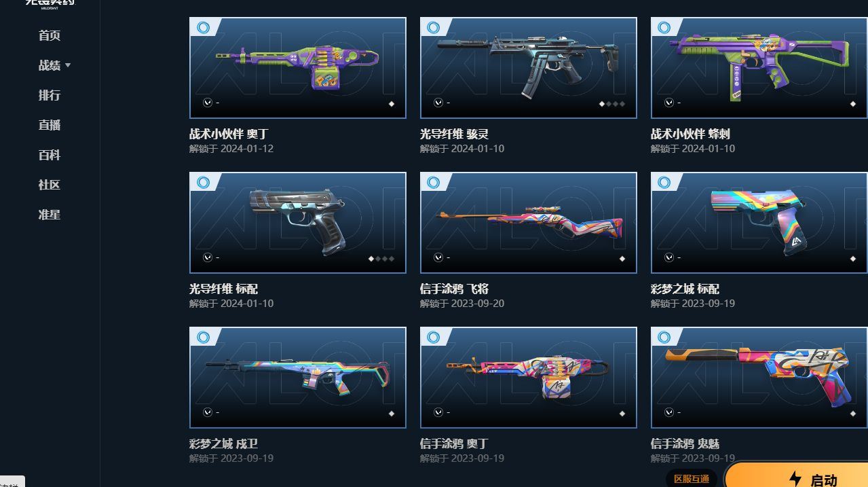Click the single level diamond on 战术小伙伴 奥丁
The image size is (868, 487).
coord(391,104)
